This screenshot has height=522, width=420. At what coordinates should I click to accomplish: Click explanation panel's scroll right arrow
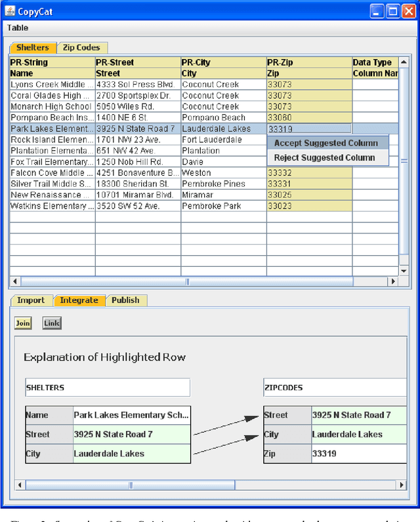(x=400, y=485)
